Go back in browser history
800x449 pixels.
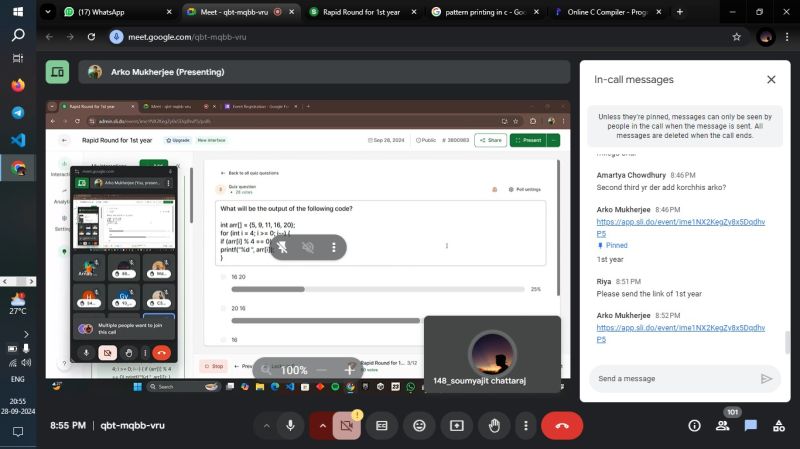(49, 37)
